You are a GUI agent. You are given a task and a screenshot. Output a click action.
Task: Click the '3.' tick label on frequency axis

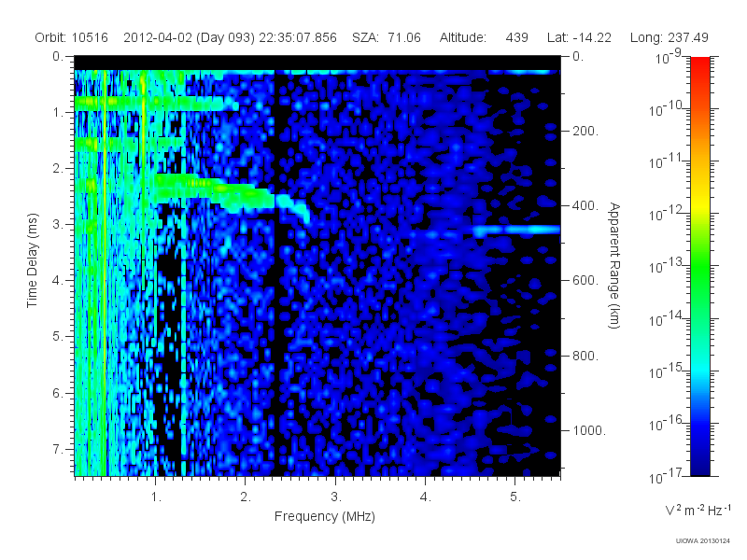[x=336, y=497]
